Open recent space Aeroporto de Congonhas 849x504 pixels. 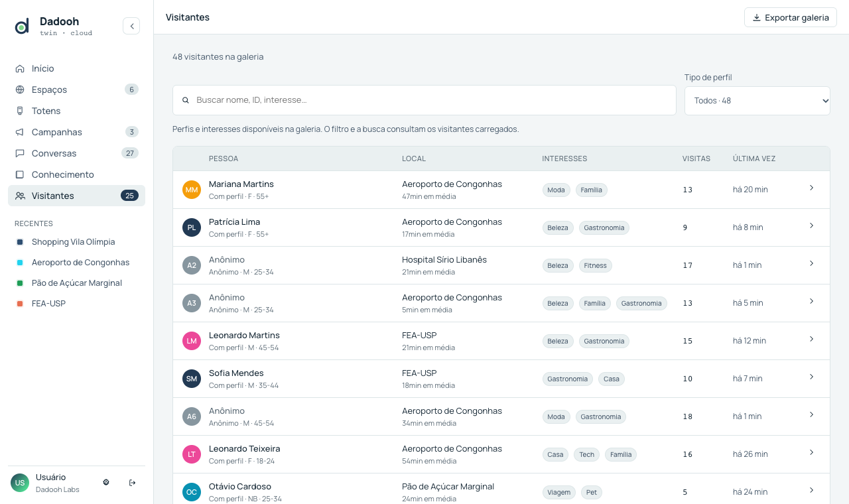[76, 263]
